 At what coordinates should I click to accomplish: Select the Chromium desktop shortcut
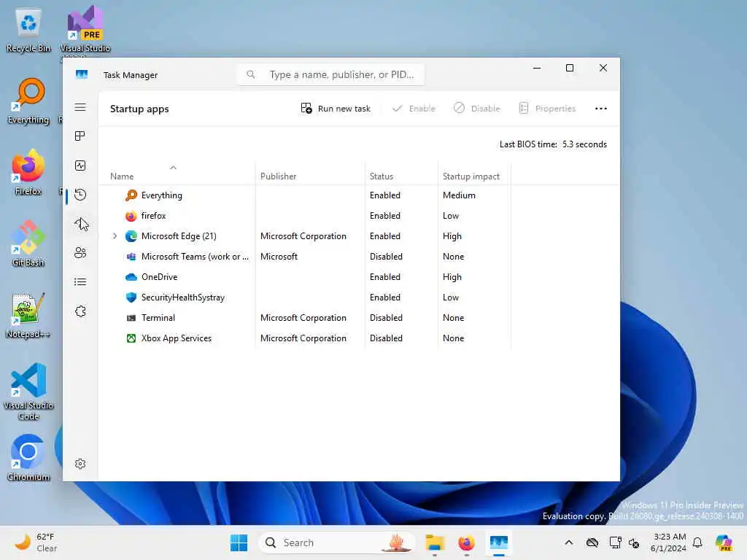click(28, 458)
